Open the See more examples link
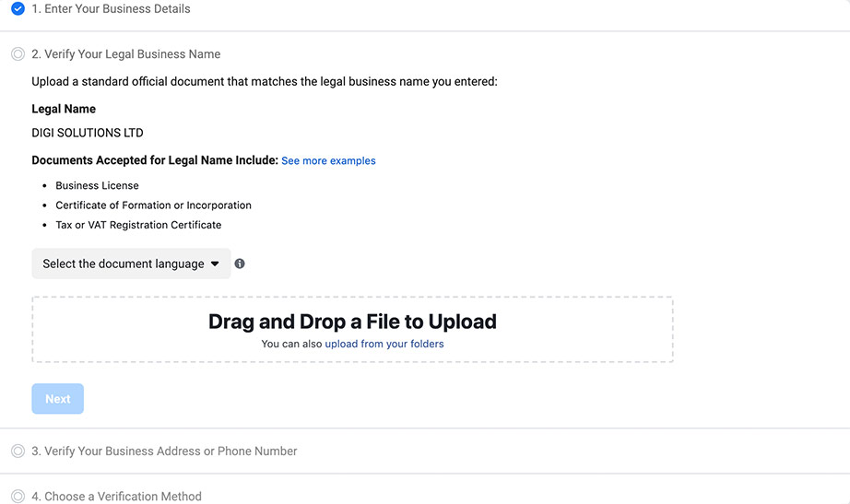 (328, 161)
